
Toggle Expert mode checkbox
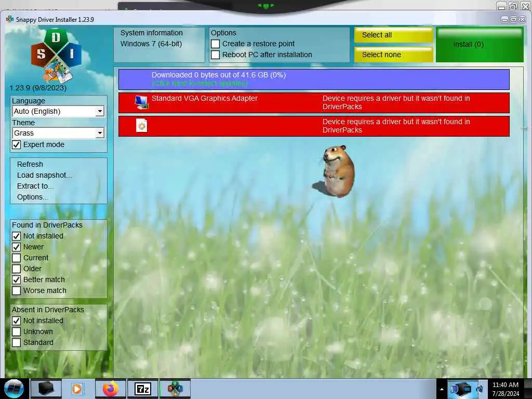(16, 144)
